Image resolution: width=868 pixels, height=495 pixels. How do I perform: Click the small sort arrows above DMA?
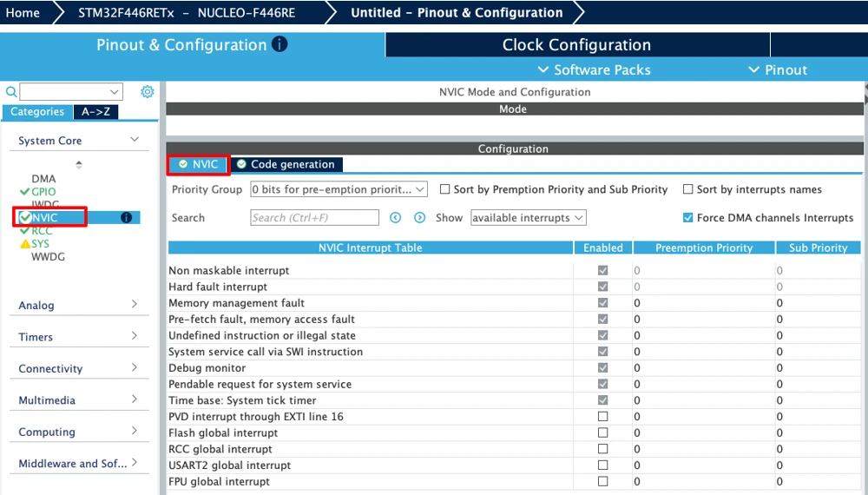point(79,164)
